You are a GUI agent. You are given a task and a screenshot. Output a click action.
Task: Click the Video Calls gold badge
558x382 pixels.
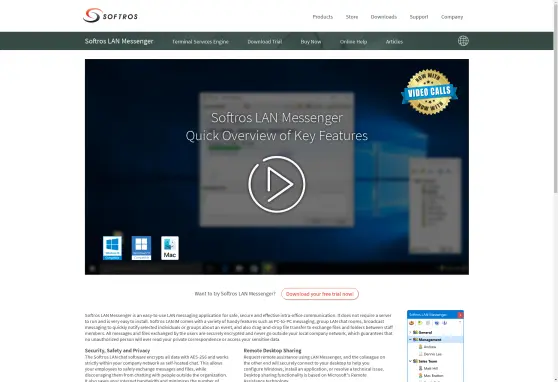[x=429, y=92]
